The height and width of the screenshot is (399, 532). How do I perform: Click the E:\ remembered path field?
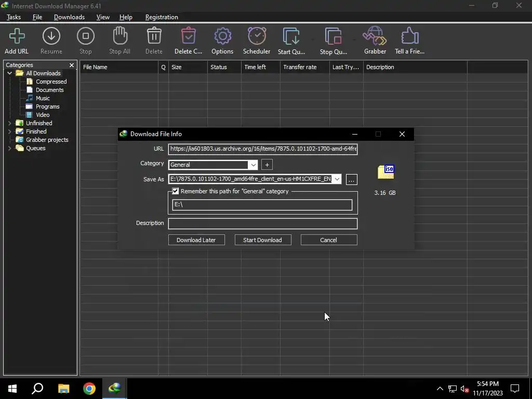coord(262,205)
